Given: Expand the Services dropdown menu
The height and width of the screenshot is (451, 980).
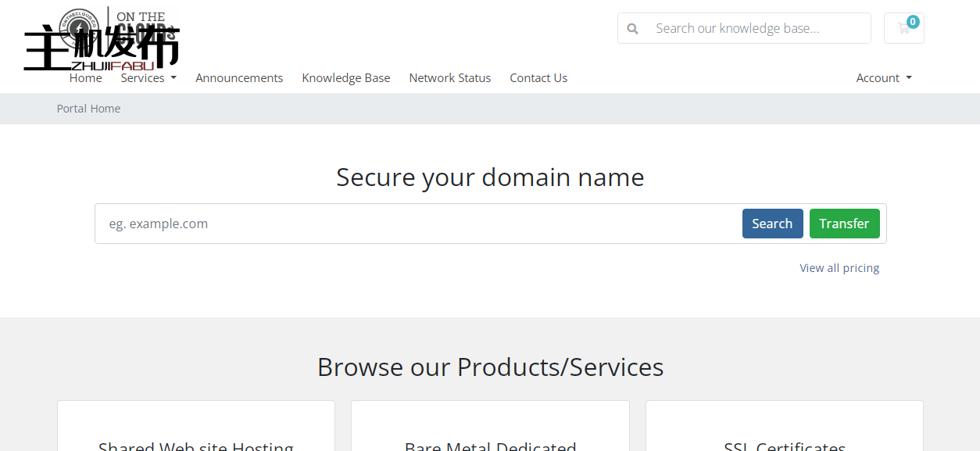Looking at the screenshot, I should [x=148, y=78].
